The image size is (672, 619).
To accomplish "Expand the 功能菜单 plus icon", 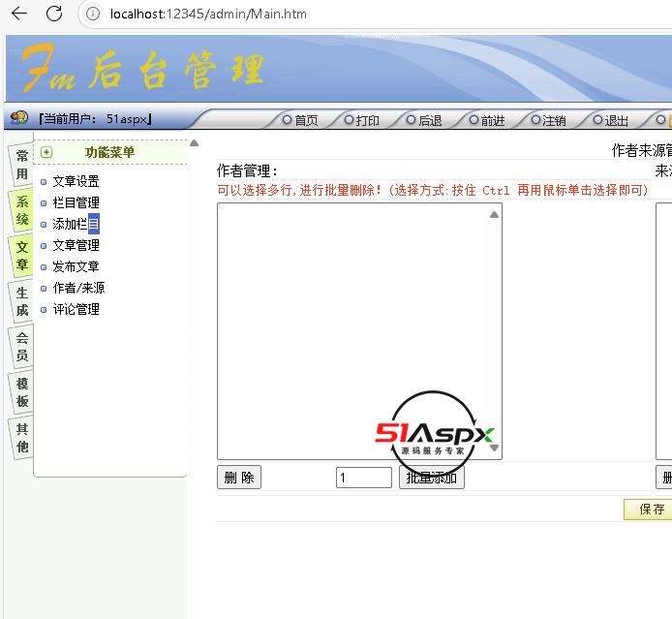I will tap(46, 152).
